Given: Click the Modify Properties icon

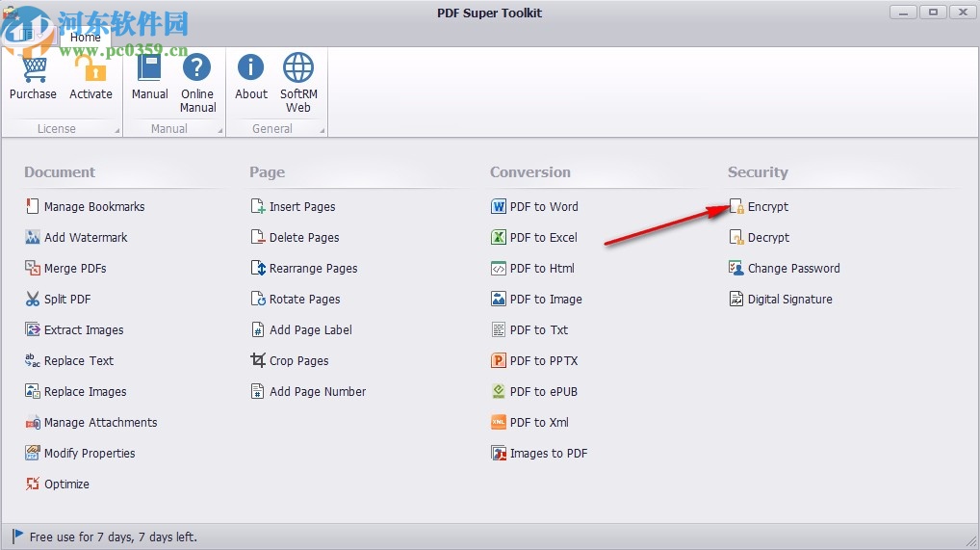Looking at the screenshot, I should (x=32, y=453).
